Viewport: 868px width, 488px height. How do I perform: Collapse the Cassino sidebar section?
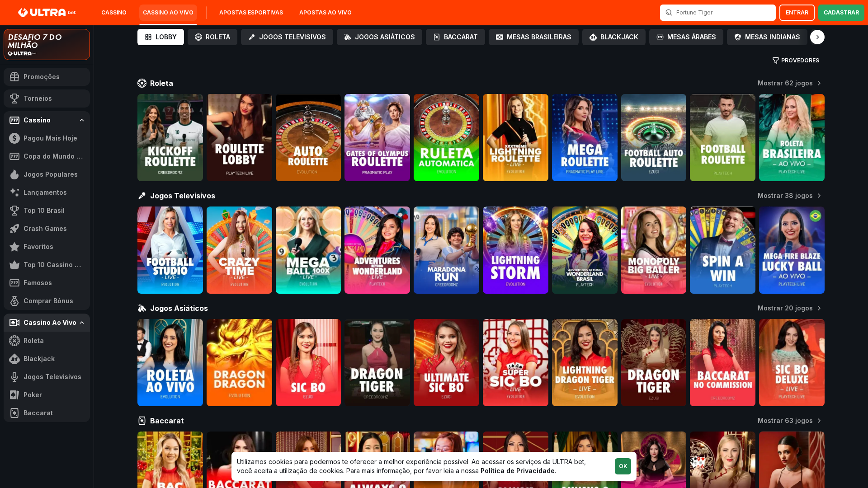click(82, 120)
